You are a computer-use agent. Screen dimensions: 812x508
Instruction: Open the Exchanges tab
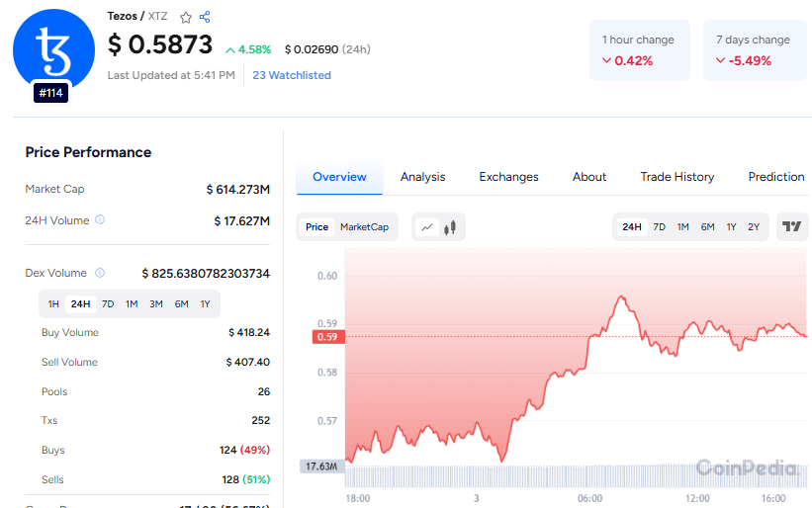coord(508,177)
